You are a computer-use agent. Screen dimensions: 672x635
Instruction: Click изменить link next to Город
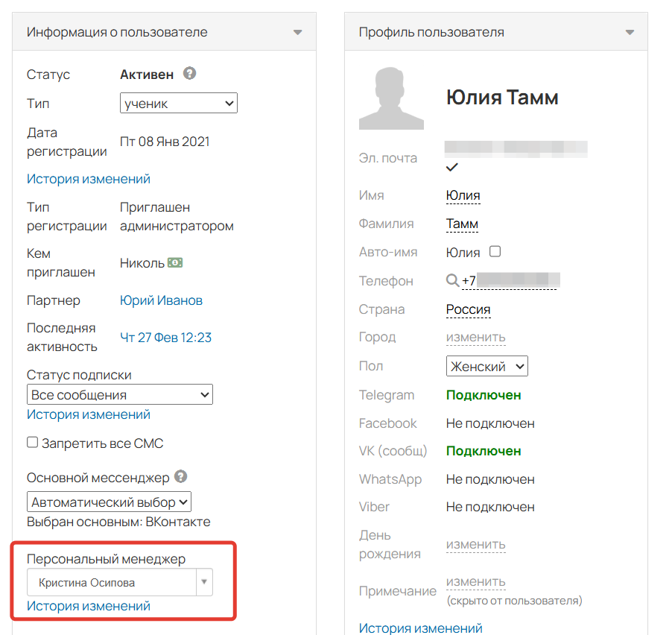475,337
